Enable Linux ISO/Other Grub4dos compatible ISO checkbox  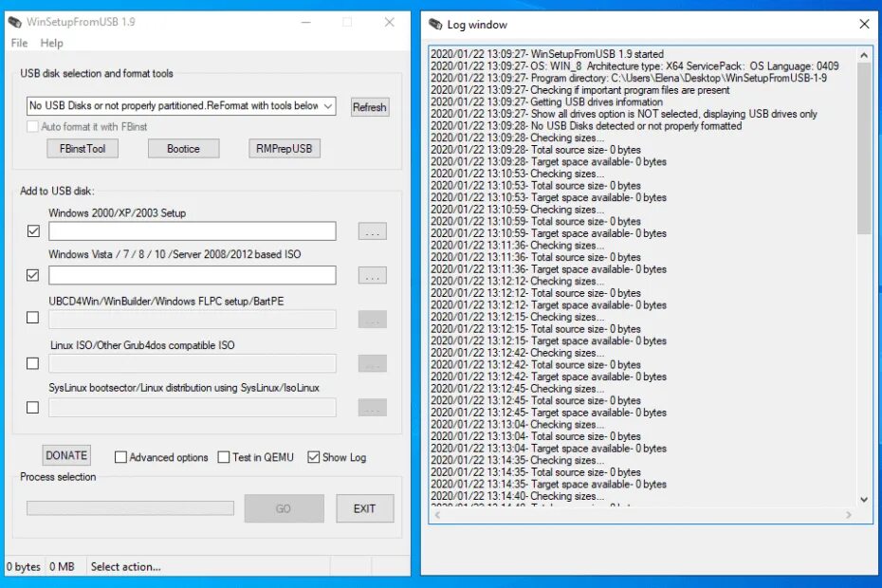click(x=32, y=363)
